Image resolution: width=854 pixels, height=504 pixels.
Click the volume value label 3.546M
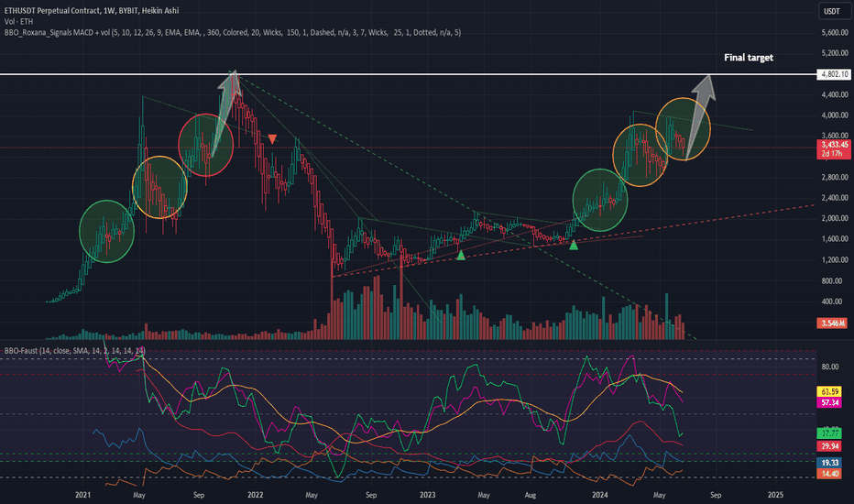click(833, 323)
